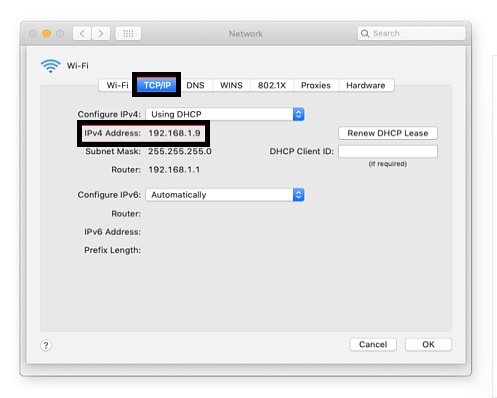Focus the DHCP Client ID field
Viewport: 497px width, 398px height.
coord(388,151)
